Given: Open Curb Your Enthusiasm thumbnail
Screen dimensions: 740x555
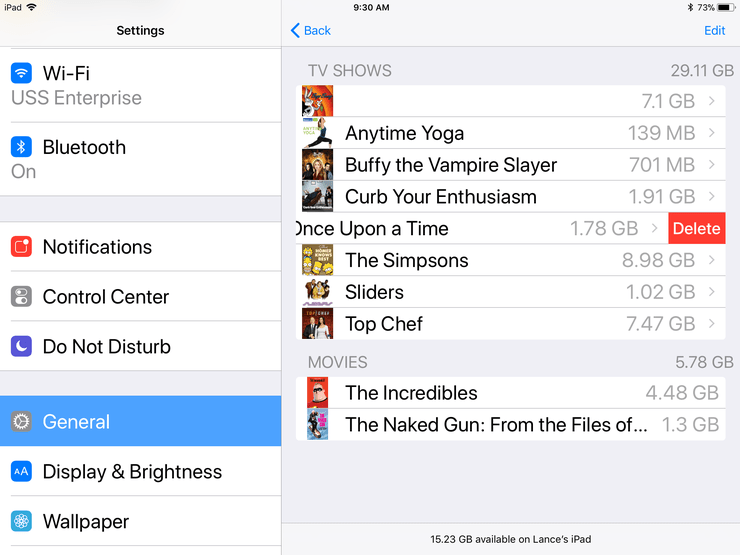Looking at the screenshot, I should point(318,196).
